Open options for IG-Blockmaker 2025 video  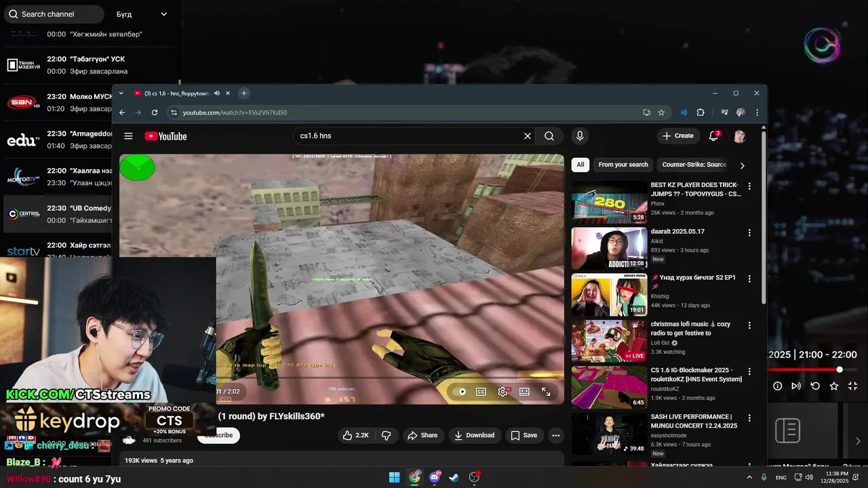click(x=749, y=371)
